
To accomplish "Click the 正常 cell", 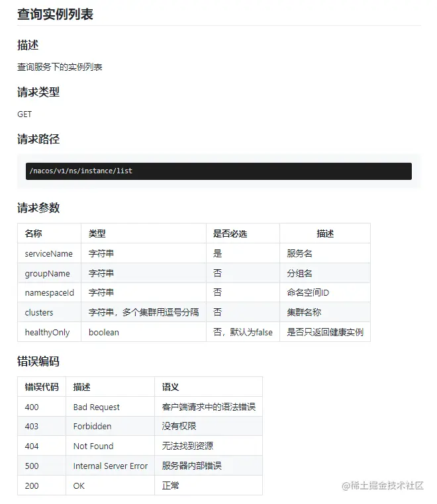I will [x=170, y=485].
